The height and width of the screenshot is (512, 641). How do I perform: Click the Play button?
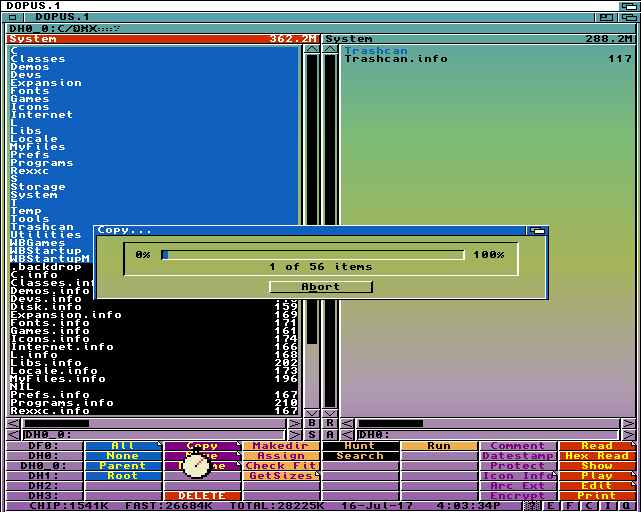point(597,476)
